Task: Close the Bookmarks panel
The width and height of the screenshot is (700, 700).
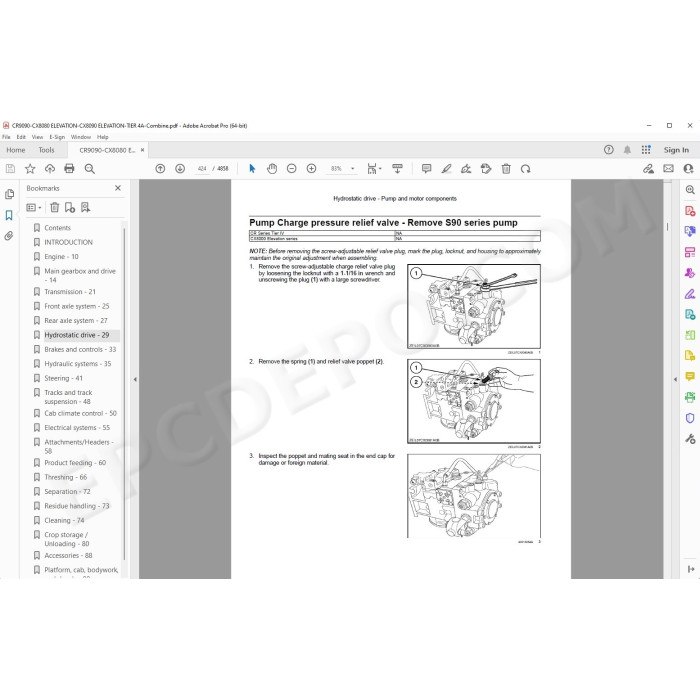Action: click(x=118, y=188)
